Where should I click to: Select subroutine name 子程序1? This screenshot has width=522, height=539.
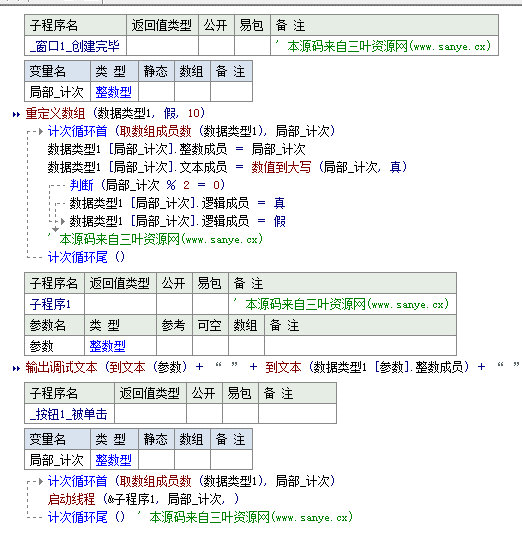pyautogui.click(x=51, y=304)
